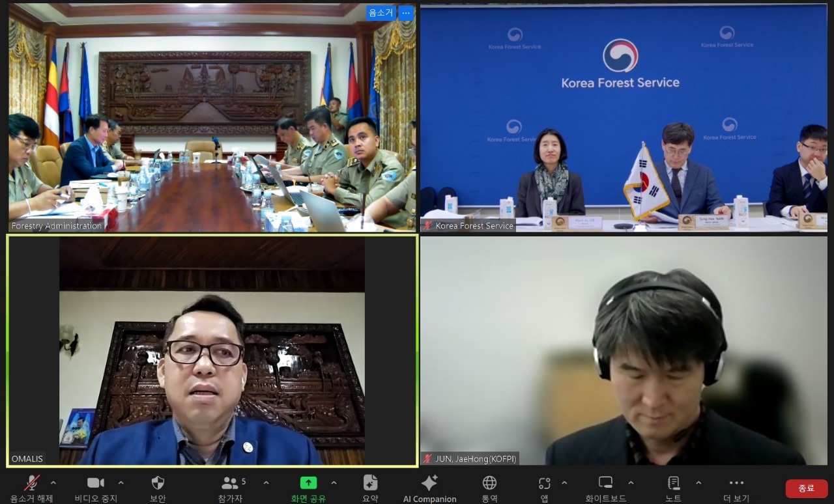
Task: Expand whiteboard options arrow beside 화이트보드
Action: point(631,483)
